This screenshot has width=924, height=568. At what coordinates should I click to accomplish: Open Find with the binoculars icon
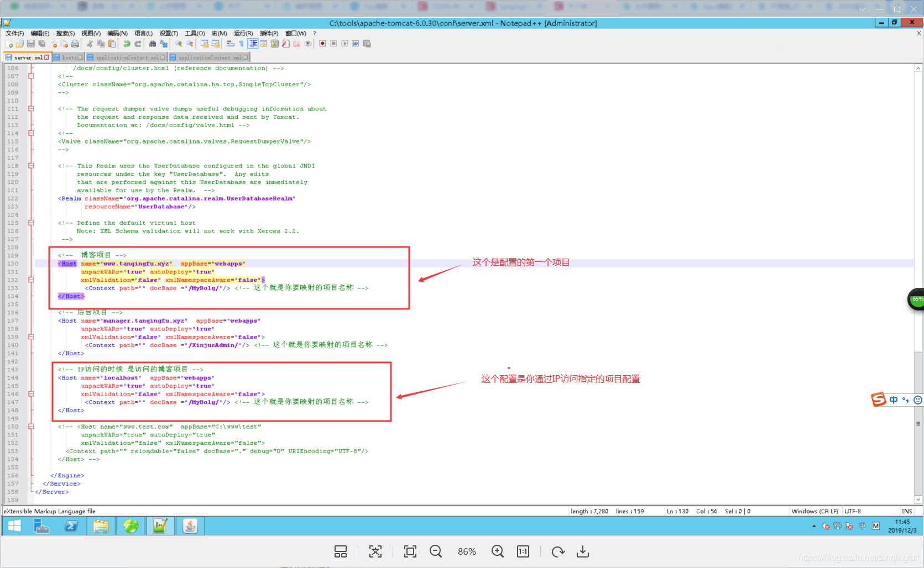pos(153,44)
